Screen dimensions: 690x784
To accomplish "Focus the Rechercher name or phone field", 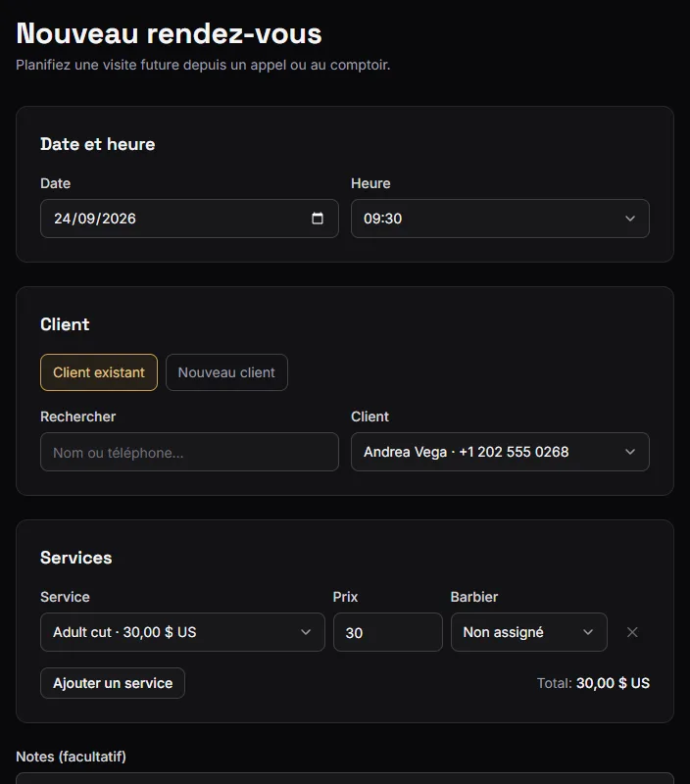I will pyautogui.click(x=189, y=452).
